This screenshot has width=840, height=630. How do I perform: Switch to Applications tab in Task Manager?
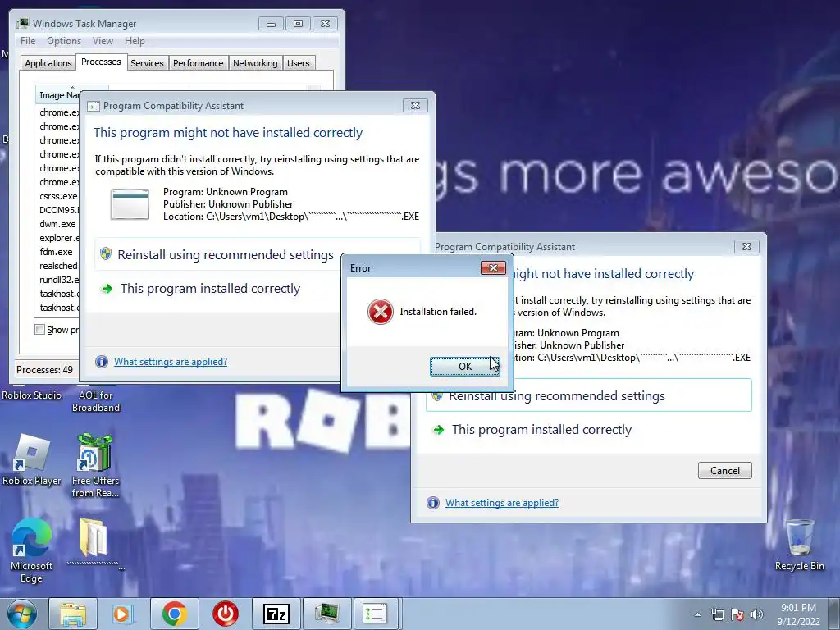point(48,63)
